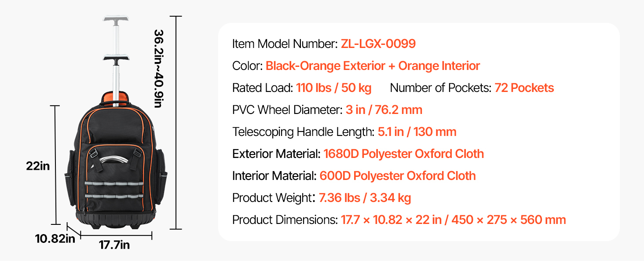This screenshot has height=264, width=644.
Task: Click the lower telescoping handle grip
Action: point(116,59)
